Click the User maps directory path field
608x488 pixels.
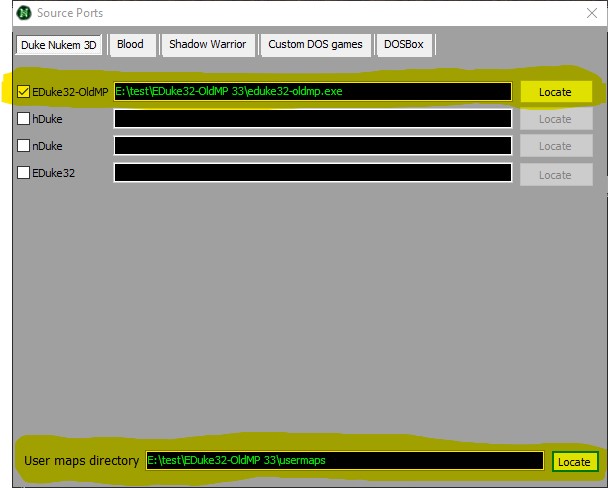coord(345,460)
